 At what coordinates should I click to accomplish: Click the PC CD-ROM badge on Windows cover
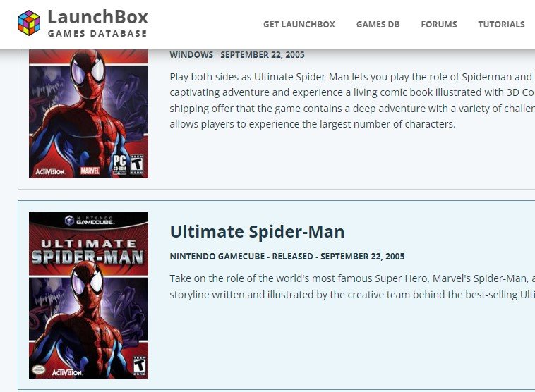coord(120,165)
